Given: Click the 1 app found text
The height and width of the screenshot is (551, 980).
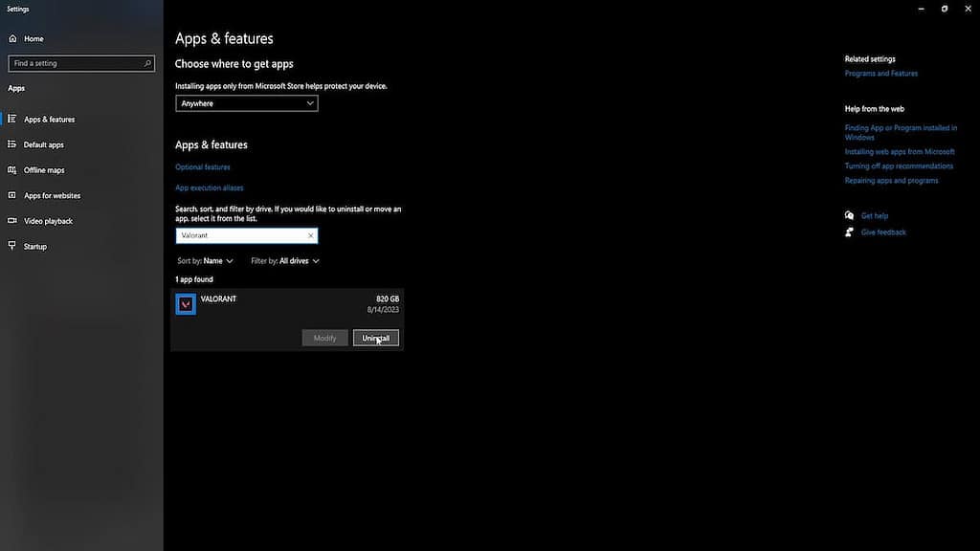Looking at the screenshot, I should 193,280.
